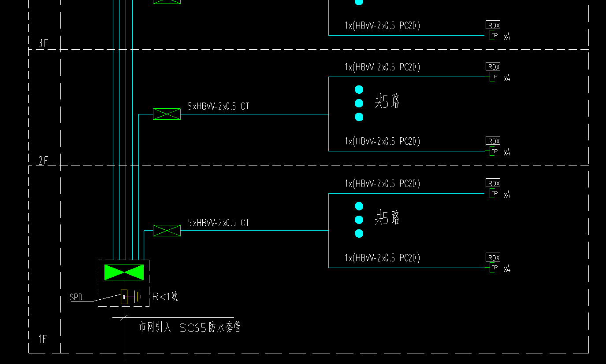Select lower 1x(HBVV-2x0.5 PC20) label on 1F

click(383, 257)
